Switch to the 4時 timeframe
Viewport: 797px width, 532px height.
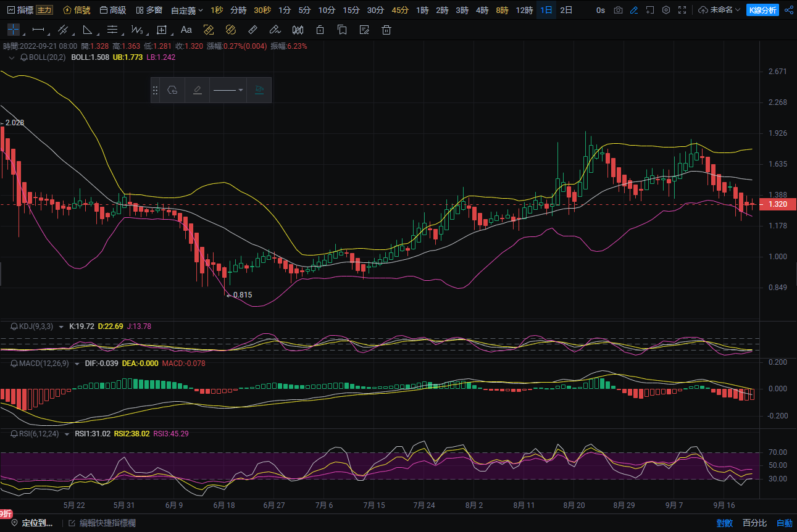(482, 10)
